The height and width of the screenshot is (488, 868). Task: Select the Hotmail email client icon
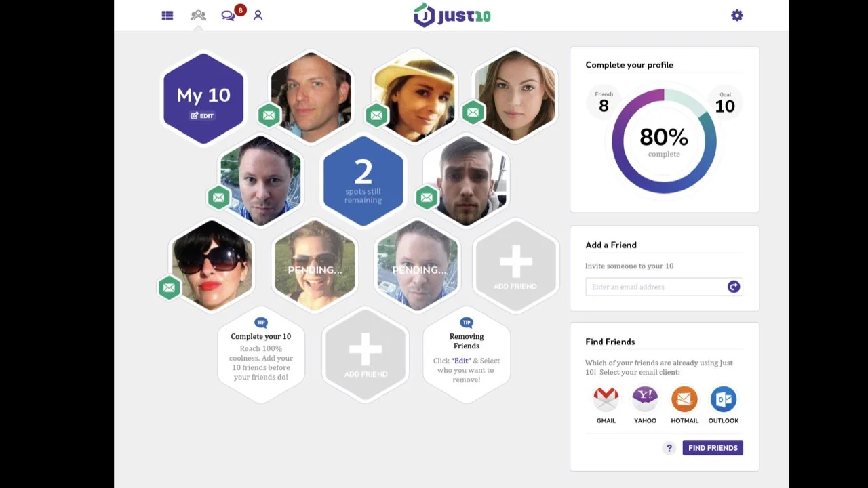click(684, 399)
